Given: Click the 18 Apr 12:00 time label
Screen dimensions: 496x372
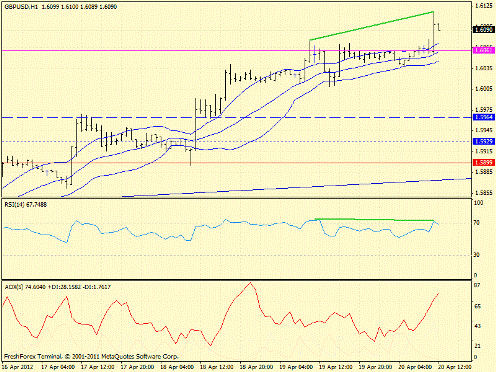Looking at the screenshot, I should 217,367.
